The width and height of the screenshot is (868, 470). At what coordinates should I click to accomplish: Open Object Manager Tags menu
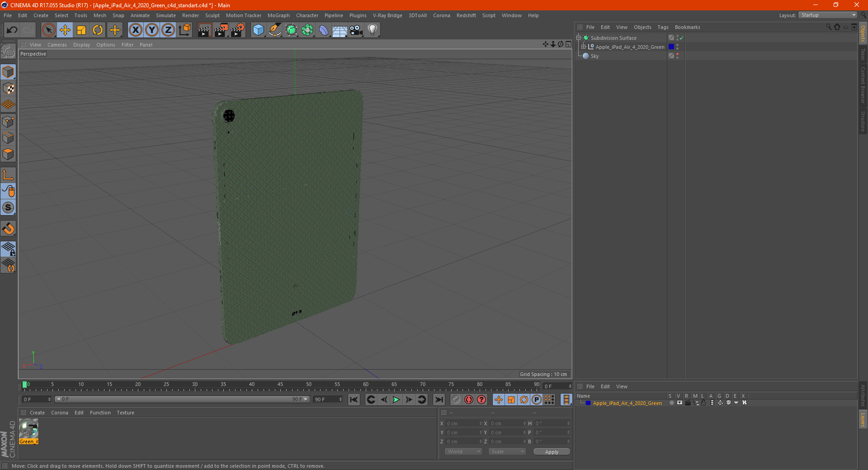(x=663, y=27)
